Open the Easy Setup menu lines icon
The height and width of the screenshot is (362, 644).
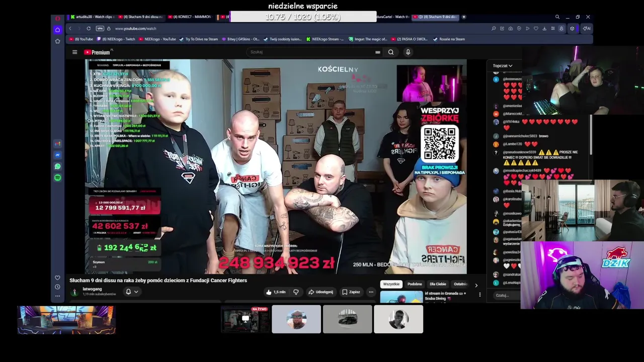(553, 29)
